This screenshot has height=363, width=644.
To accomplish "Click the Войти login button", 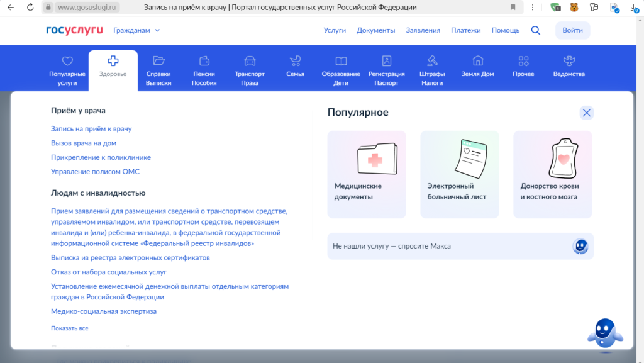I will [572, 30].
